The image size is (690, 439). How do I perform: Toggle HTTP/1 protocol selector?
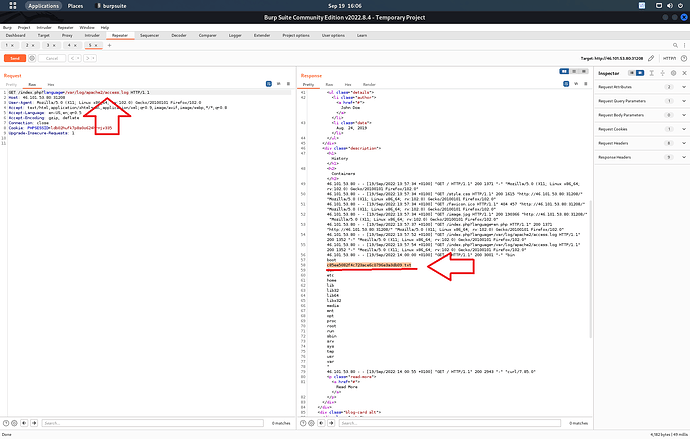coord(669,58)
